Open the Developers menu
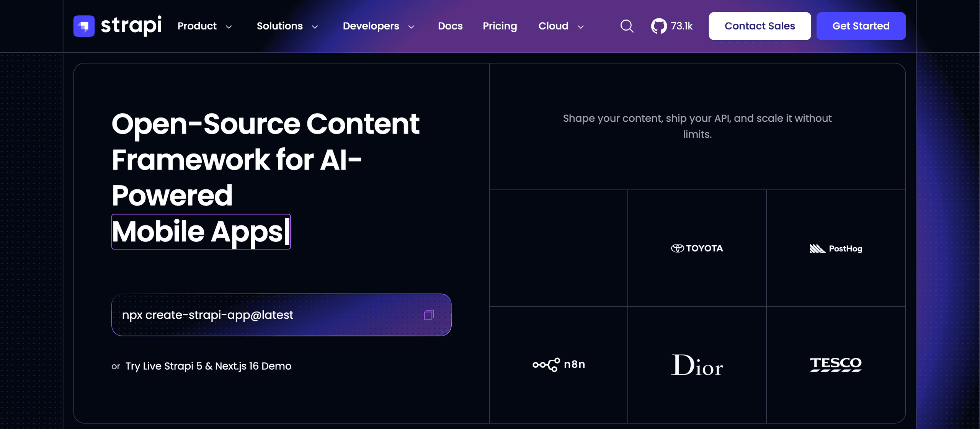The width and height of the screenshot is (980, 429). coord(371,26)
